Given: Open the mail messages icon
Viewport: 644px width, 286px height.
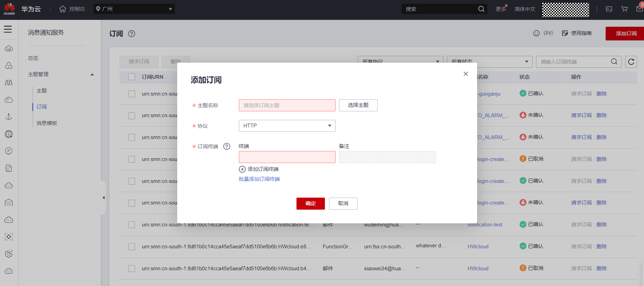Looking at the screenshot, I should [640, 9].
